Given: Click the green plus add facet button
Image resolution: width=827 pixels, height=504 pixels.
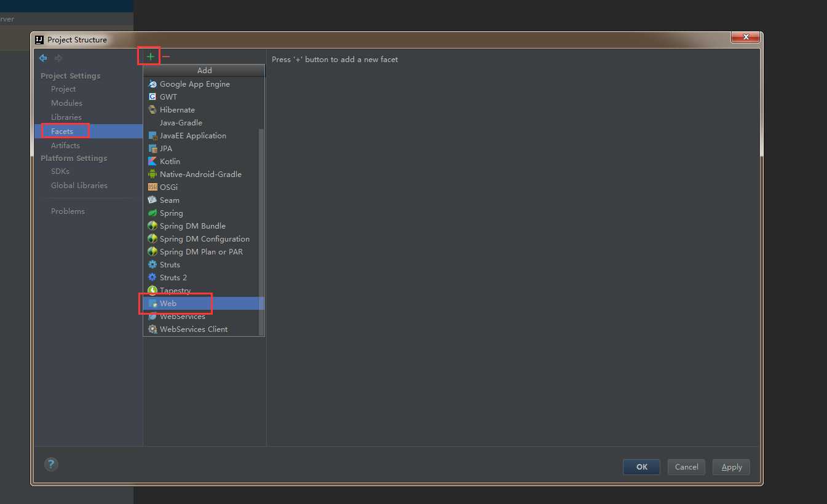Looking at the screenshot, I should (150, 57).
